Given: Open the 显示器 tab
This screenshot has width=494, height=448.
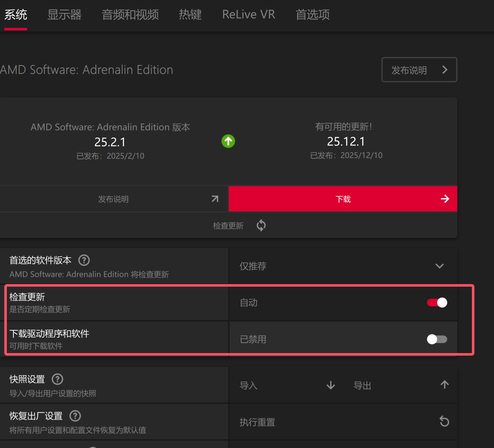Looking at the screenshot, I should click(x=64, y=15).
